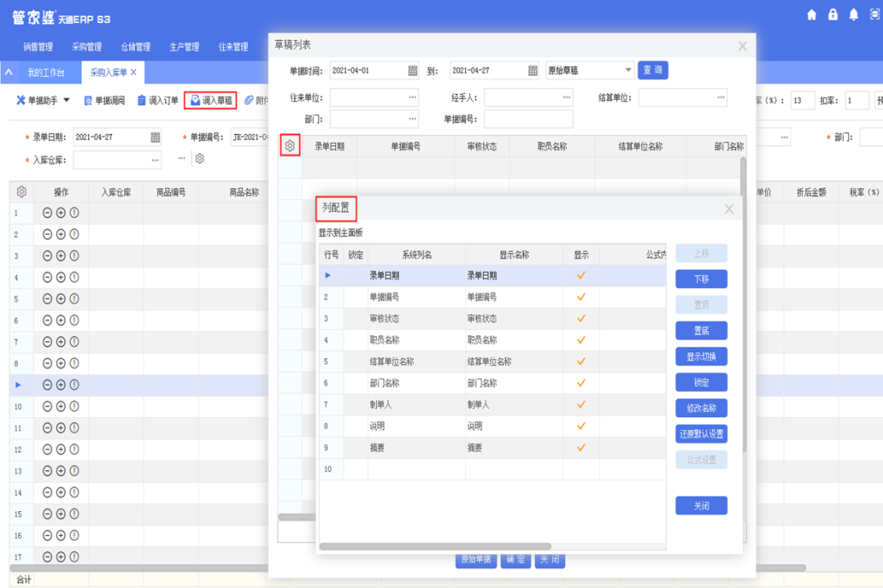Click the 调入订单 toolbar icon
This screenshot has height=588, width=883.
(x=142, y=101)
